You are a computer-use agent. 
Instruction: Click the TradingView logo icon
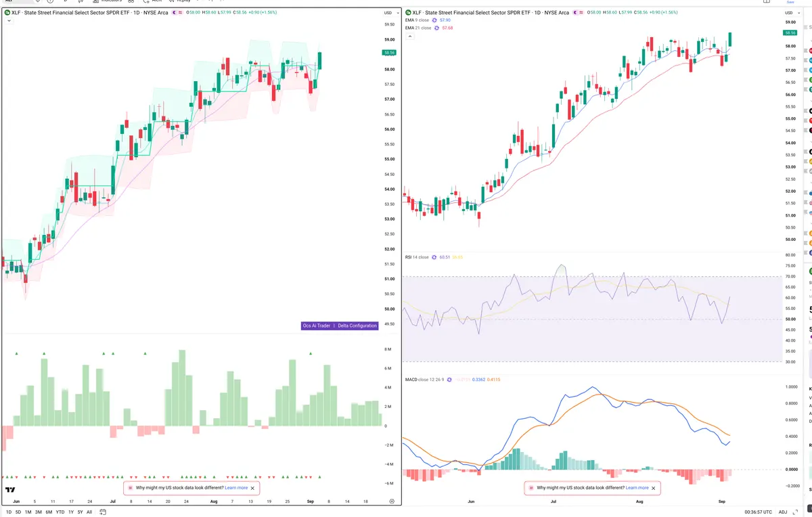(10, 490)
